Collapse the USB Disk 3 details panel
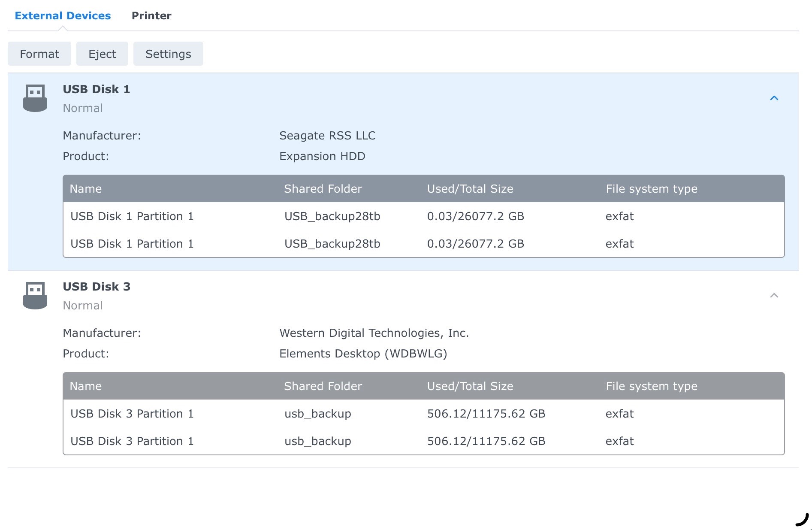812x530 pixels. click(774, 295)
